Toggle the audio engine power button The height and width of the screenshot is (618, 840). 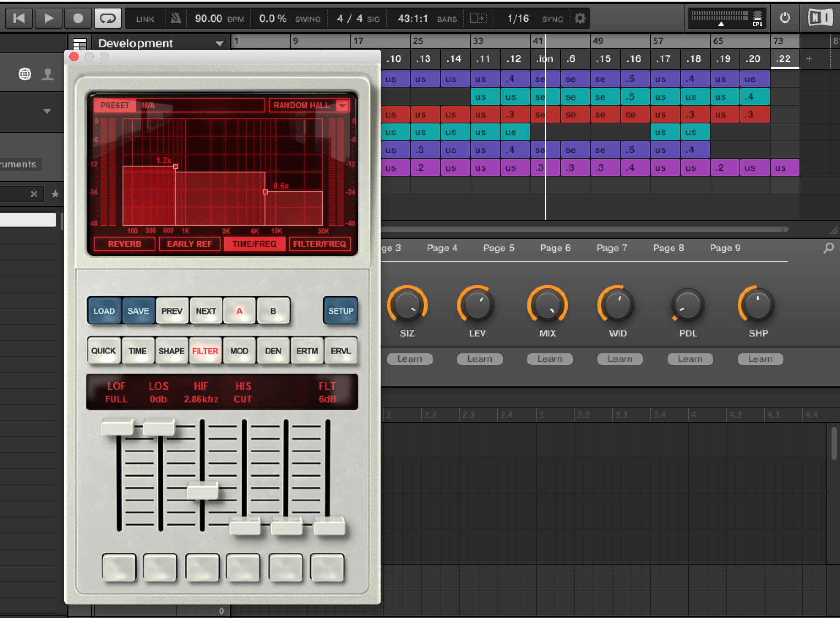[x=785, y=18]
